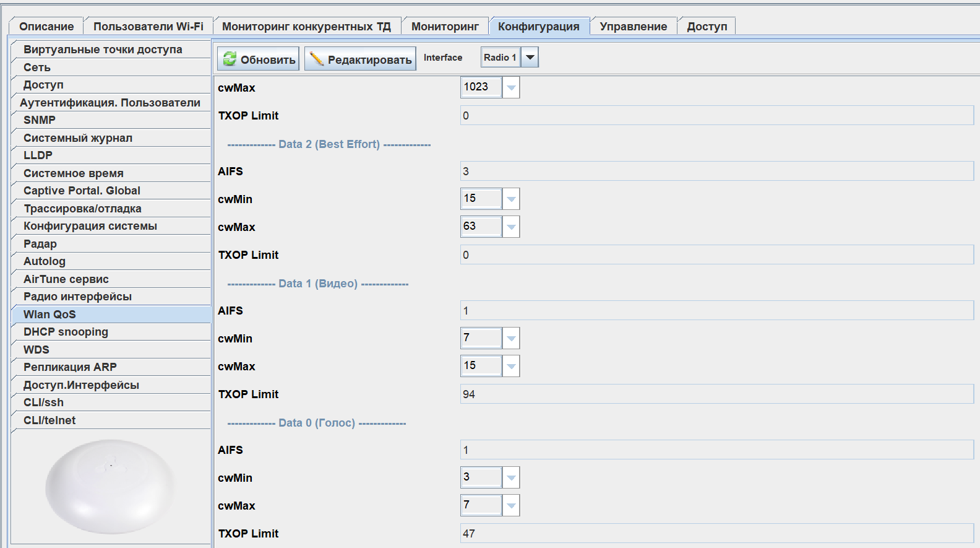Open the Пользователи Wi-Fi tab
This screenshot has height=548, width=980.
148,27
